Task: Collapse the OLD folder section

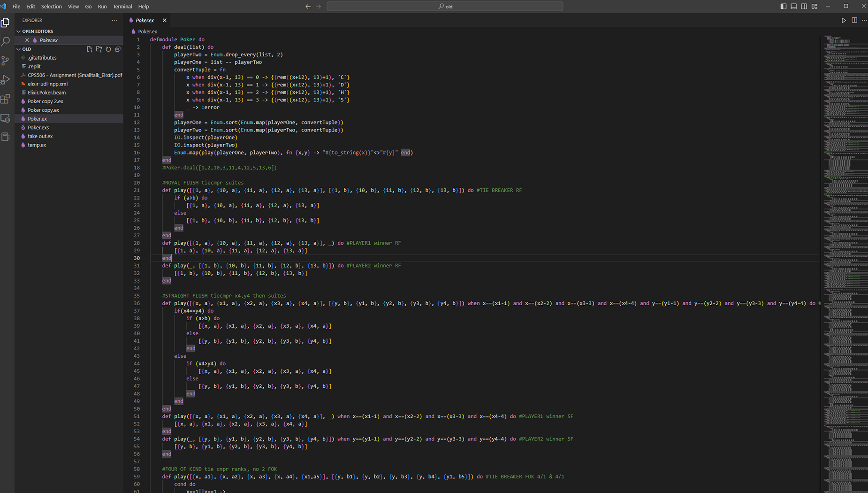Action: pos(19,49)
